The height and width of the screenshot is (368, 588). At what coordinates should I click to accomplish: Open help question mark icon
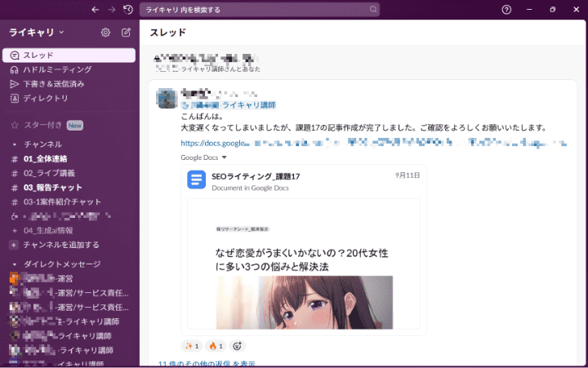click(x=506, y=10)
